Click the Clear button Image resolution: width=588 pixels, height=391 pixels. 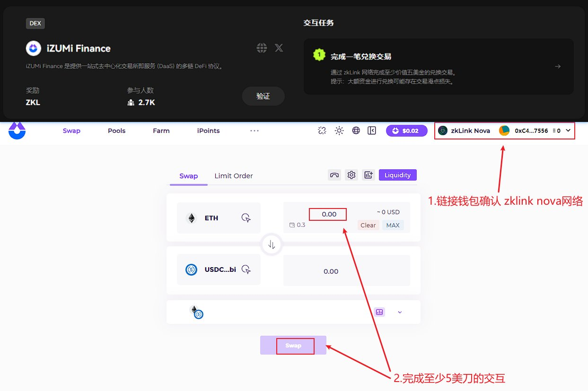[x=368, y=225]
